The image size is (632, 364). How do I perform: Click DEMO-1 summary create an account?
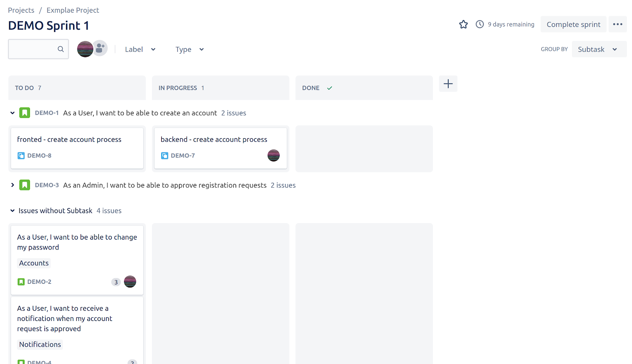(x=140, y=113)
